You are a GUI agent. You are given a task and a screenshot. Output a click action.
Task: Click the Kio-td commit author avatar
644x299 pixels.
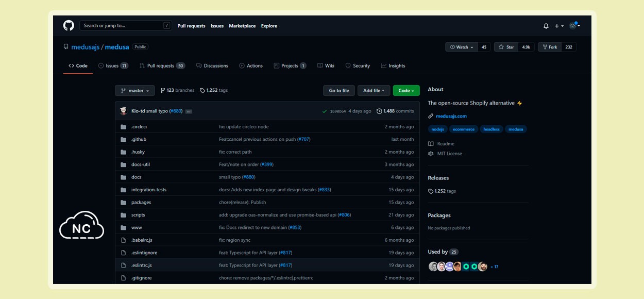124,111
